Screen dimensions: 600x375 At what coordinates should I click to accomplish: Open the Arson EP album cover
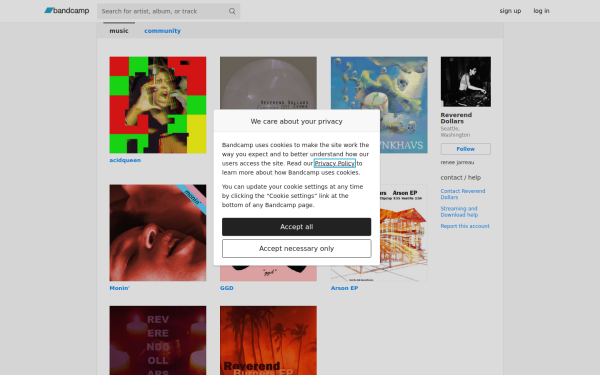404,233
